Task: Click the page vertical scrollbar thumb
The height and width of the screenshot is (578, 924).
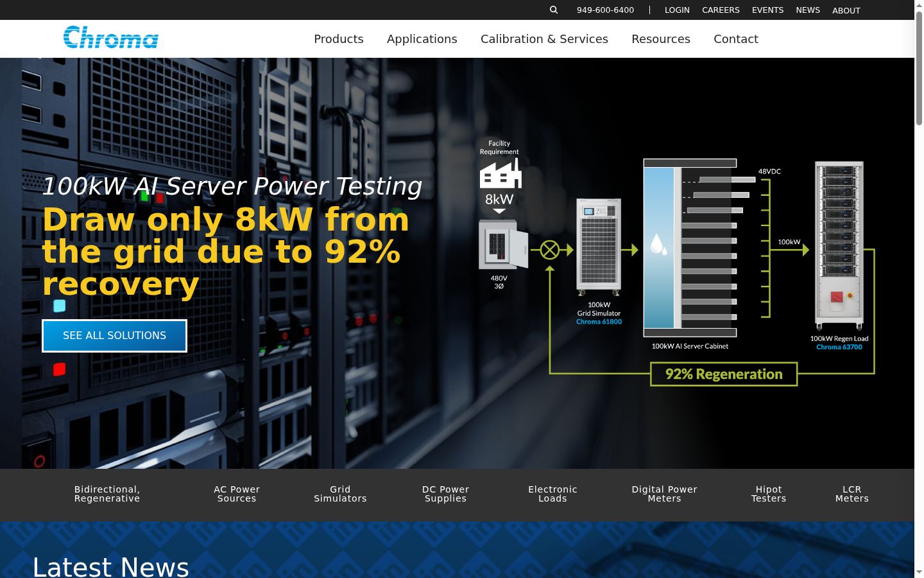Action: (x=919, y=67)
